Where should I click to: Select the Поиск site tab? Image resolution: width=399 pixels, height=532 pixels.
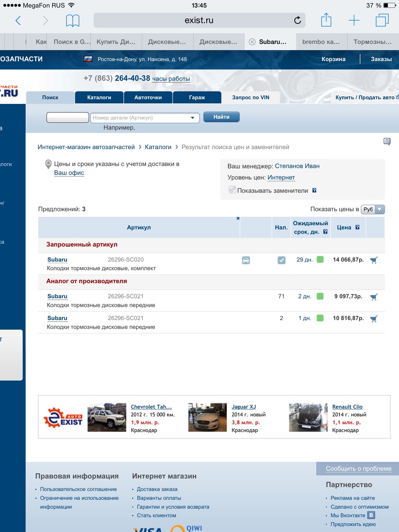coord(50,97)
